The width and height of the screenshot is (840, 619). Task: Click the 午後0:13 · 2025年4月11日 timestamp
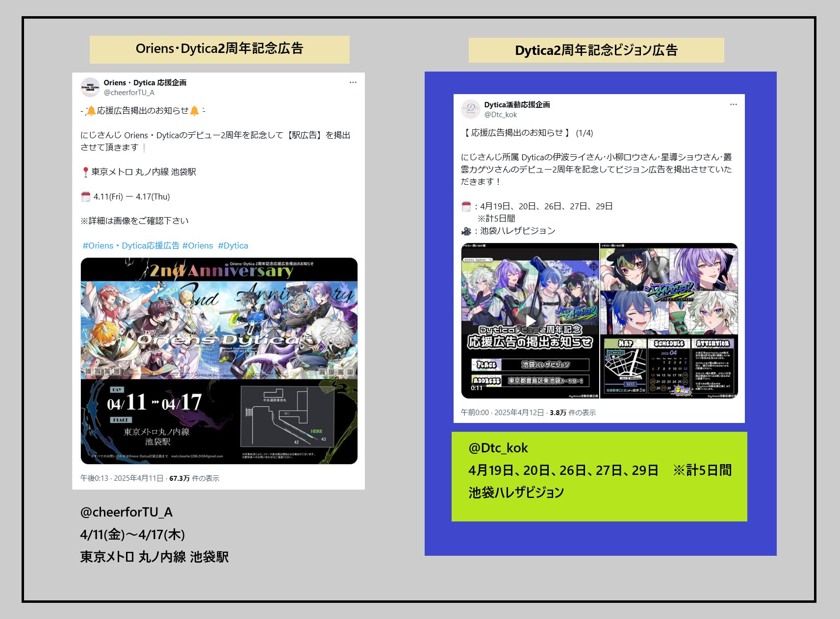click(x=122, y=478)
